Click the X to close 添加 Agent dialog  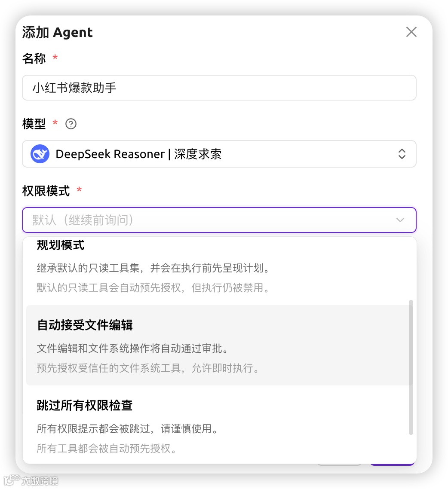pyautogui.click(x=411, y=32)
